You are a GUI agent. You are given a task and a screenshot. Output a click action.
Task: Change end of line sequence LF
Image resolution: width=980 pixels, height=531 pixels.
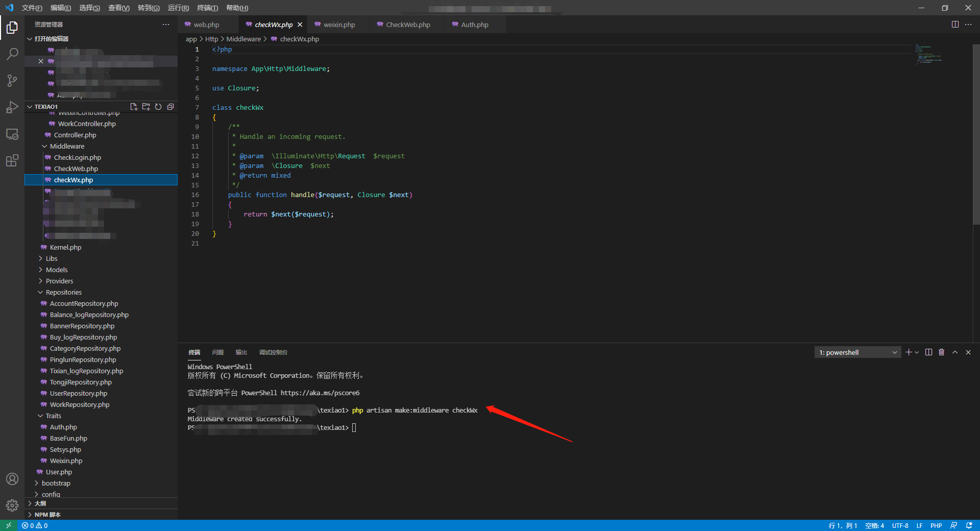(x=919, y=525)
